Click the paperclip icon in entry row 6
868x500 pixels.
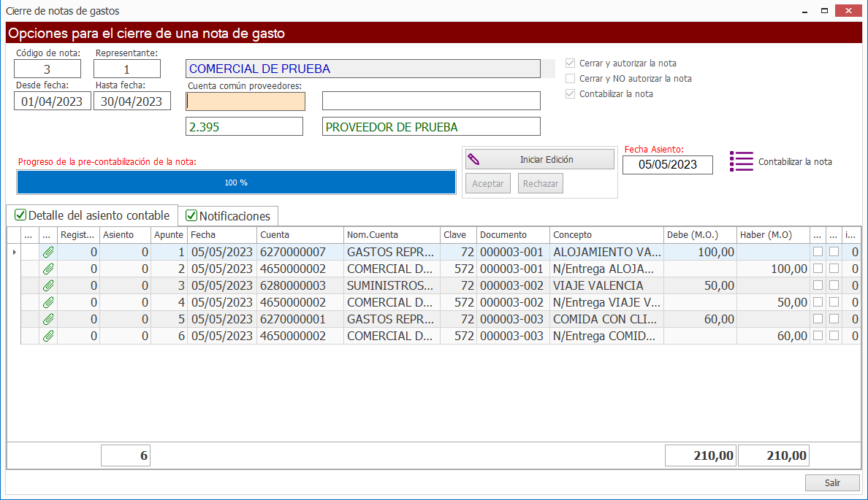pyautogui.click(x=48, y=336)
